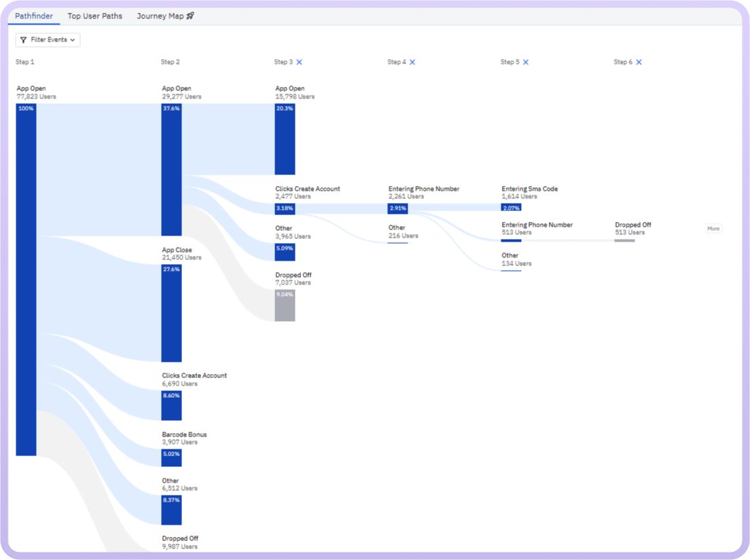Image resolution: width=750 pixels, height=560 pixels.
Task: Click the More button after Step 6
Action: click(x=713, y=229)
